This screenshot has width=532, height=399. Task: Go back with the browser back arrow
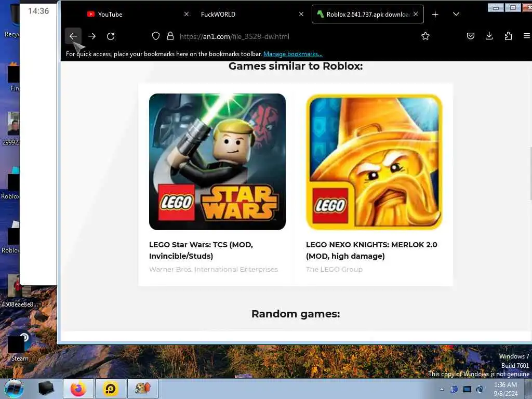73,36
